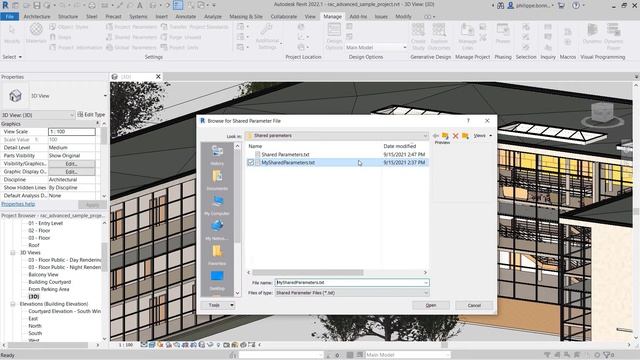Click the Dynamo ribbon button
Viewport: 640px width, 360px height.
(592, 34)
